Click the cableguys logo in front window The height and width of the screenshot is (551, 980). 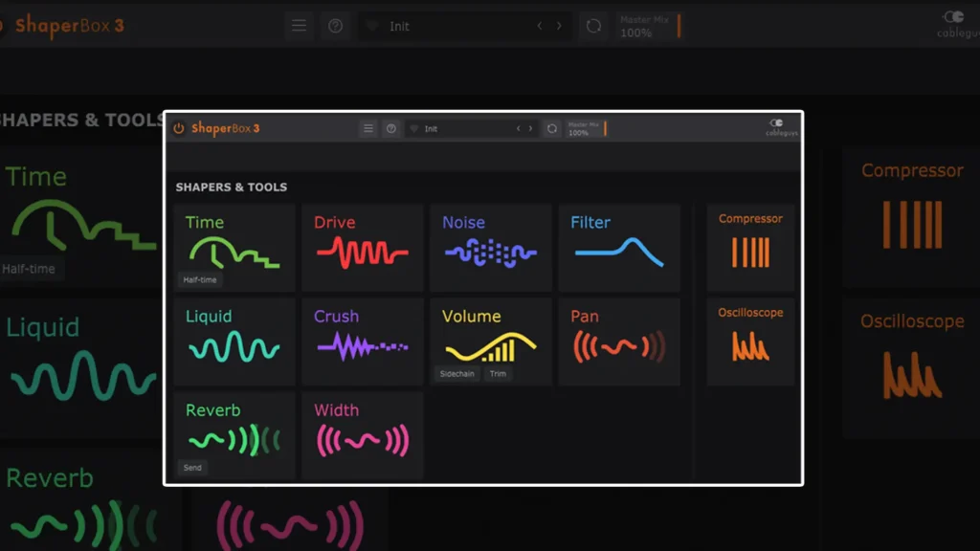click(781, 127)
